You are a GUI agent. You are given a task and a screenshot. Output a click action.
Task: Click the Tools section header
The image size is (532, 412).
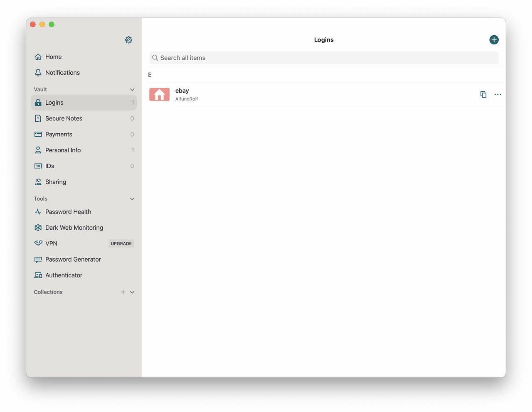coord(41,199)
